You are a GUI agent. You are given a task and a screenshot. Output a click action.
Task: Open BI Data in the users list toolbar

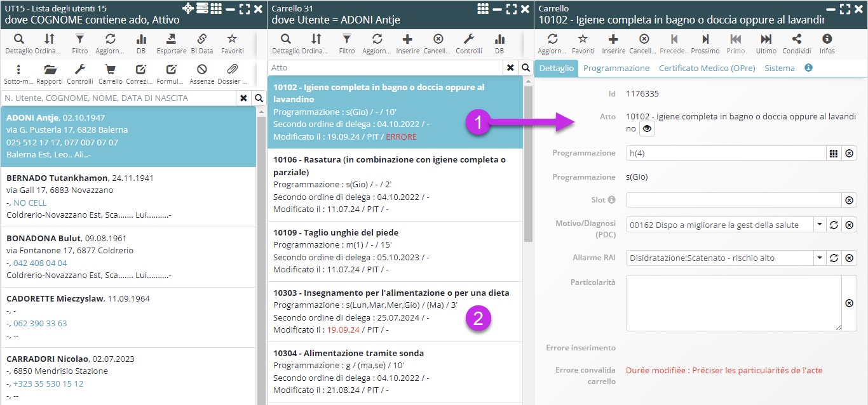click(202, 39)
